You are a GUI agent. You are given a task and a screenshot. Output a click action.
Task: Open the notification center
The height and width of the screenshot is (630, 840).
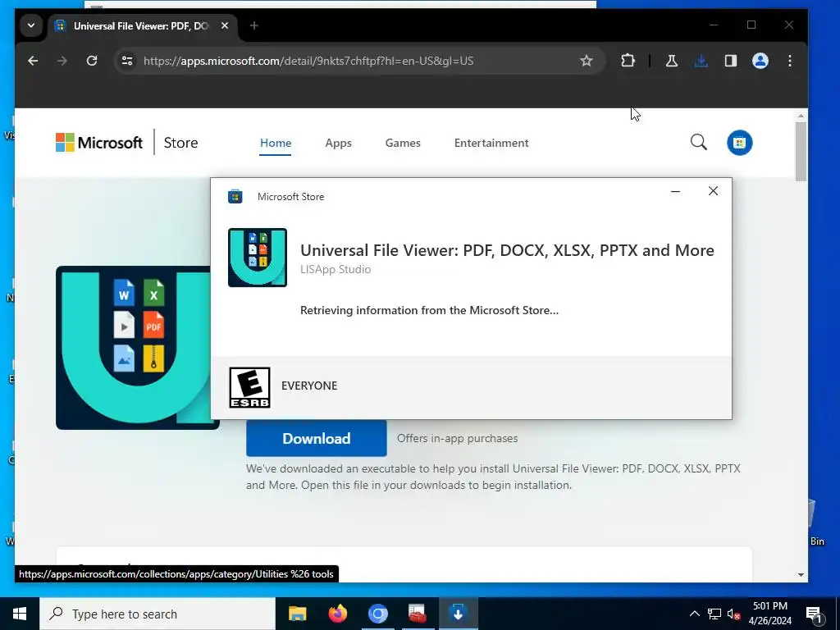pyautogui.click(x=814, y=614)
